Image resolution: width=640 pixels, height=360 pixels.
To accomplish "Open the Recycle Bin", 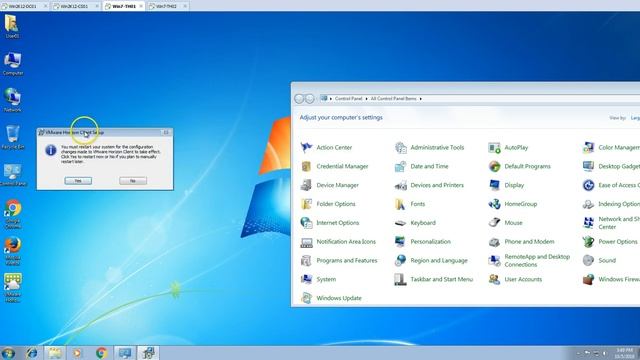I will tap(13, 137).
